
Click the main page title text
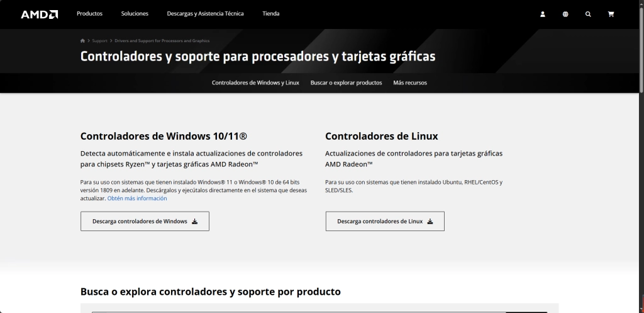point(257,56)
